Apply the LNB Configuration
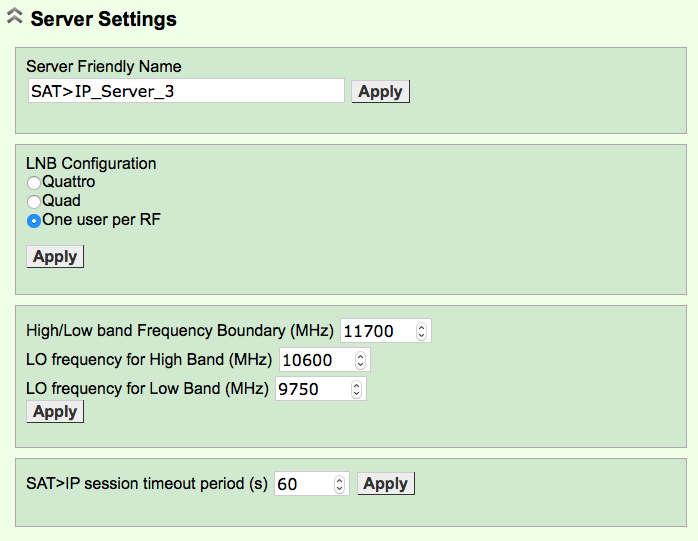Viewport: 698px width, 541px height. tap(55, 257)
